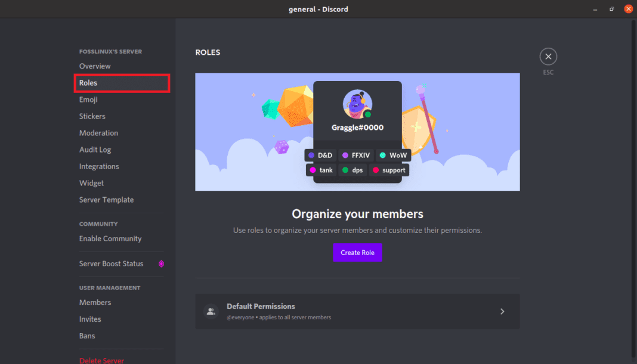Click the Create Role button
The width and height of the screenshot is (637, 364).
click(x=357, y=252)
